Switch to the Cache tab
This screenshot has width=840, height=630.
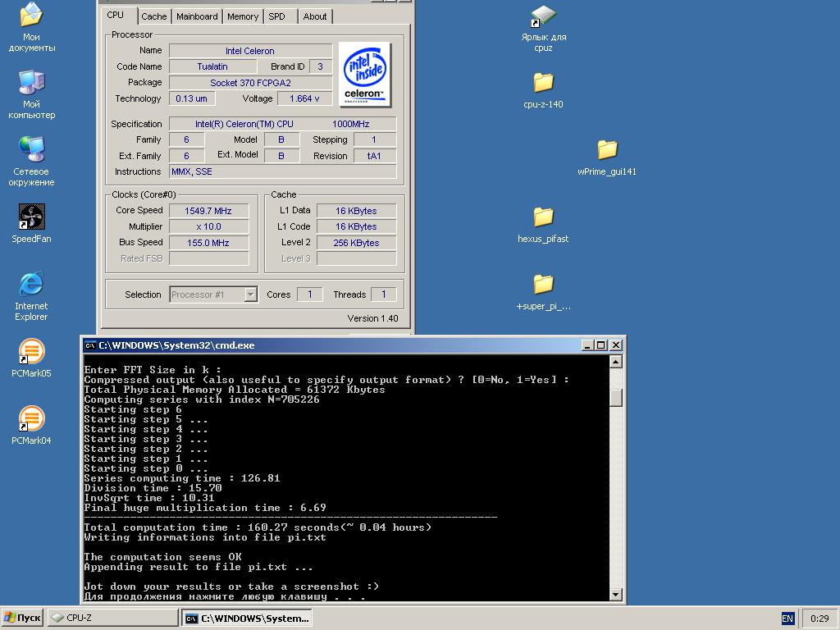[x=153, y=16]
